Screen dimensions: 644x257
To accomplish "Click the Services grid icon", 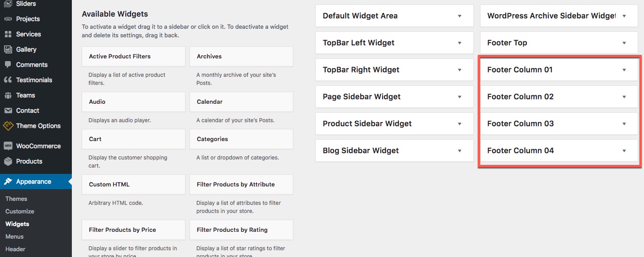I will coord(8,34).
